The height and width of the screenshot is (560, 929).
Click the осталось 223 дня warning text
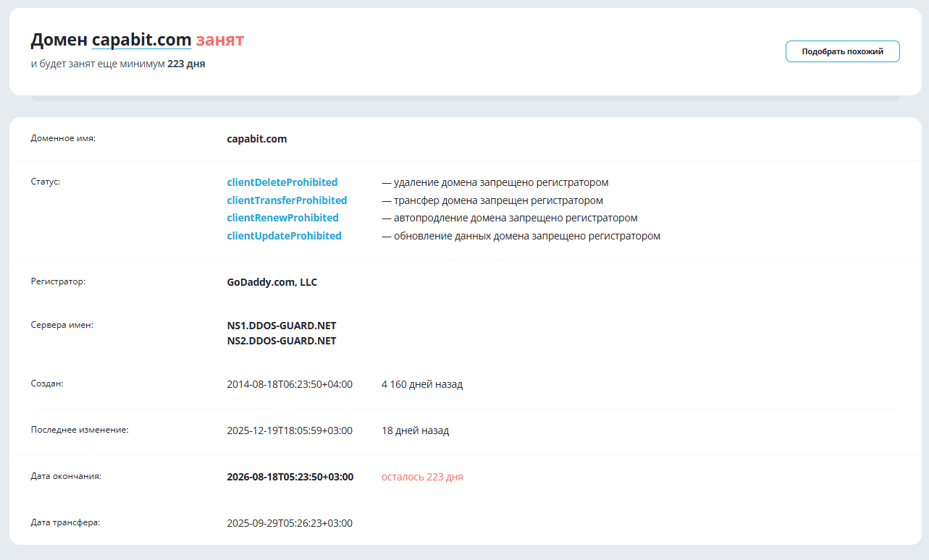pyautogui.click(x=422, y=477)
